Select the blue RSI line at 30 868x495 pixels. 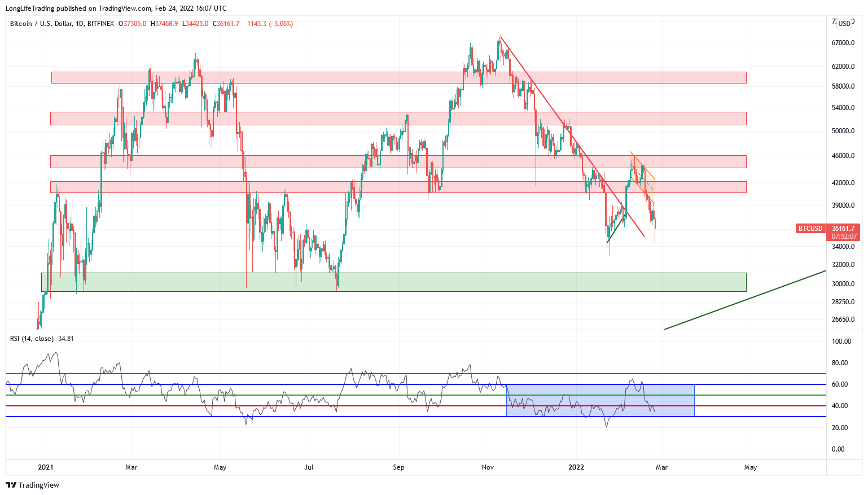click(416, 417)
